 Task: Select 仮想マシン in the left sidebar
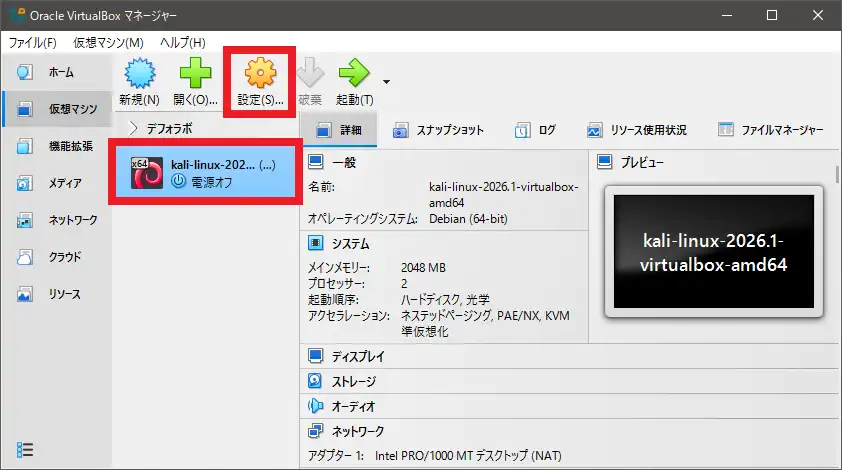click(57, 109)
